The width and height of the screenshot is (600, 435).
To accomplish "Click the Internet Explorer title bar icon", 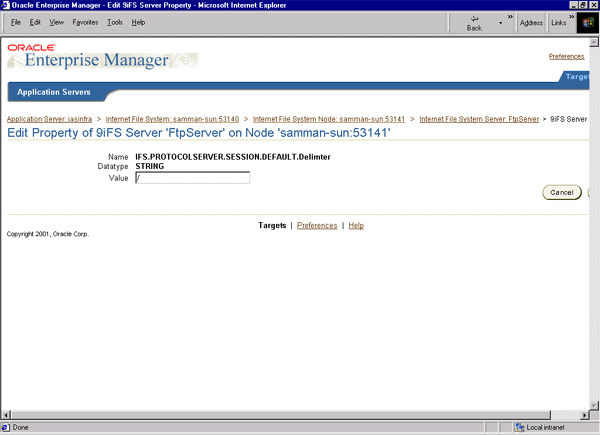I will tap(5, 5).
